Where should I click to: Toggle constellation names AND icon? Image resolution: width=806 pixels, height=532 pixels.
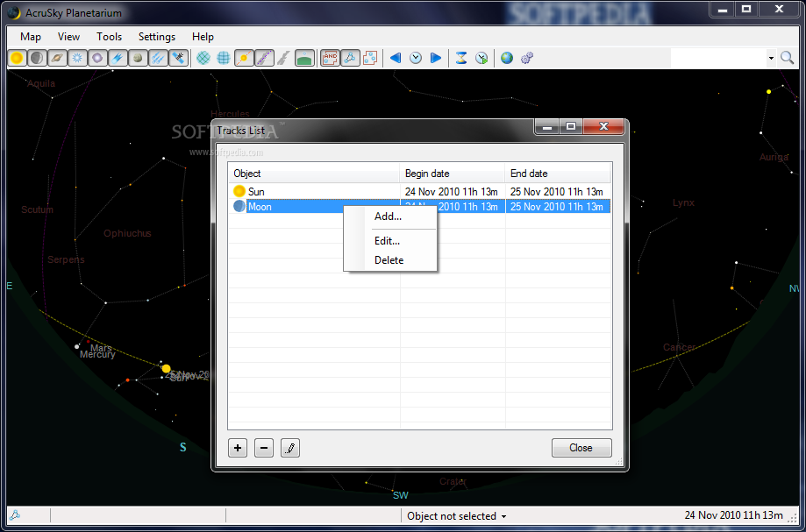click(330, 58)
